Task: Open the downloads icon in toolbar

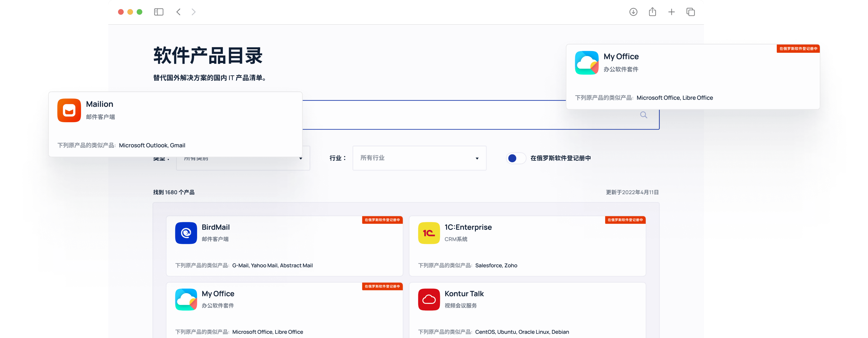Action: (633, 12)
